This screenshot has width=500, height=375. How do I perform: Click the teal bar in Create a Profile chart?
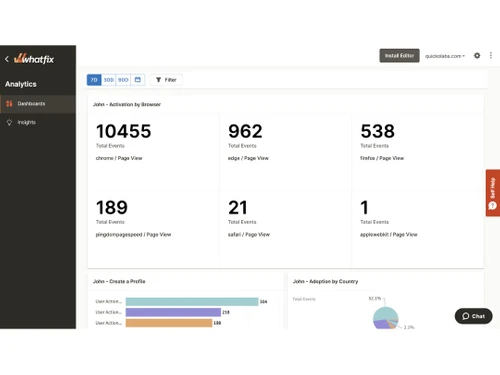pyautogui.click(x=192, y=302)
